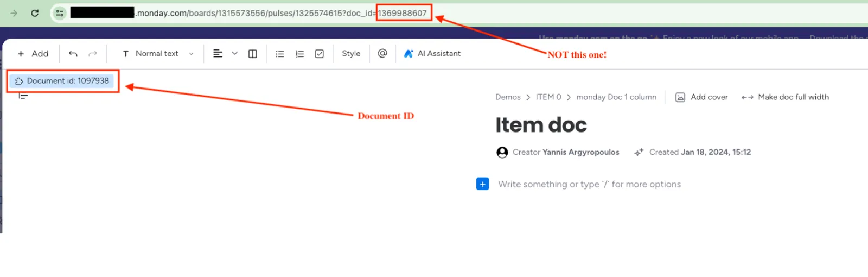Screen dimensions: 868x277
Task: Go to ITEM 0 breadcrumb
Action: click(548, 97)
